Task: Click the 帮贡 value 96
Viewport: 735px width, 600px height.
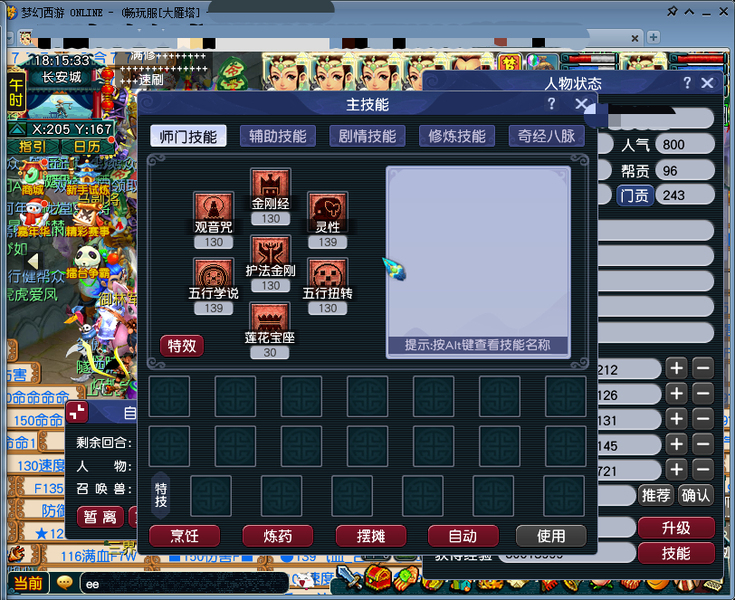Action: point(685,170)
